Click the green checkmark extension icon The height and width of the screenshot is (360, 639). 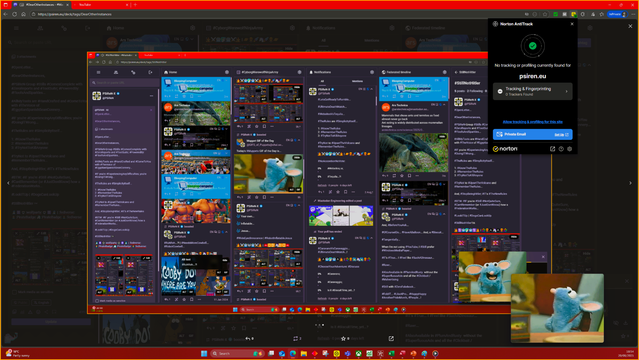555,14
